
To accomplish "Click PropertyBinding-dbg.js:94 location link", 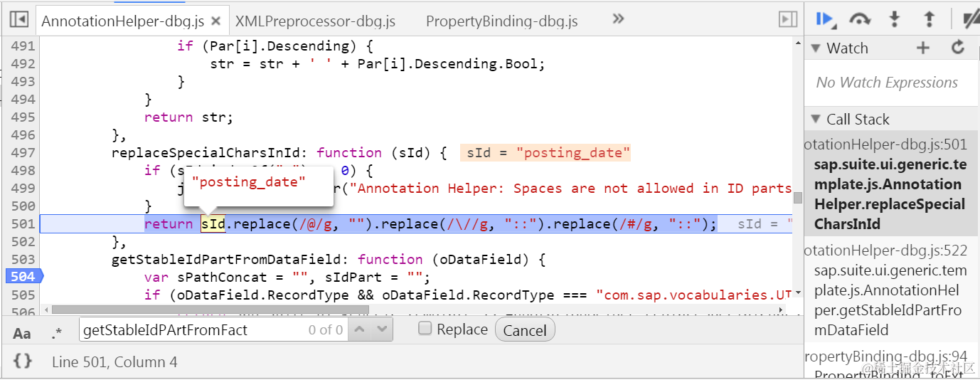I will [x=886, y=357].
